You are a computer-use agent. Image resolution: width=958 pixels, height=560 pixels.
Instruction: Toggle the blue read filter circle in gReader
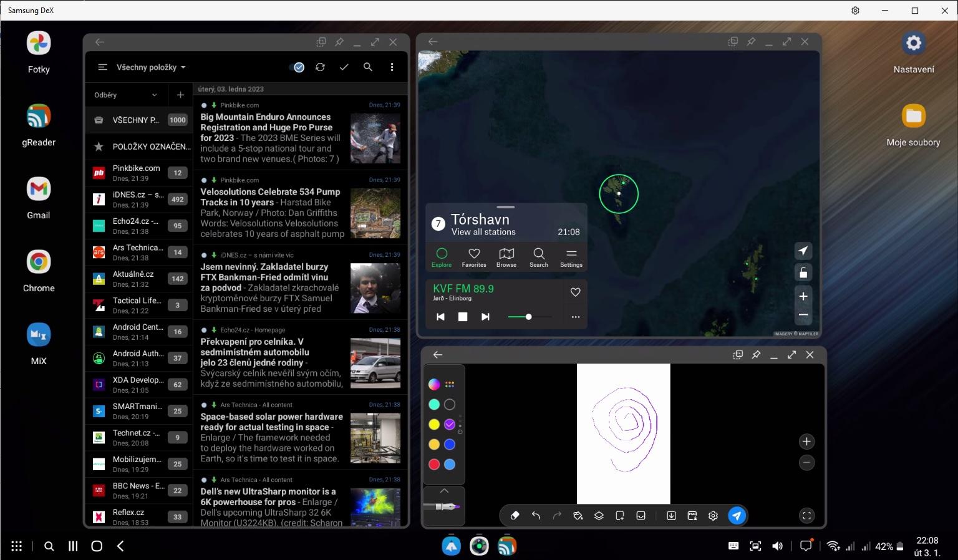[x=299, y=67]
